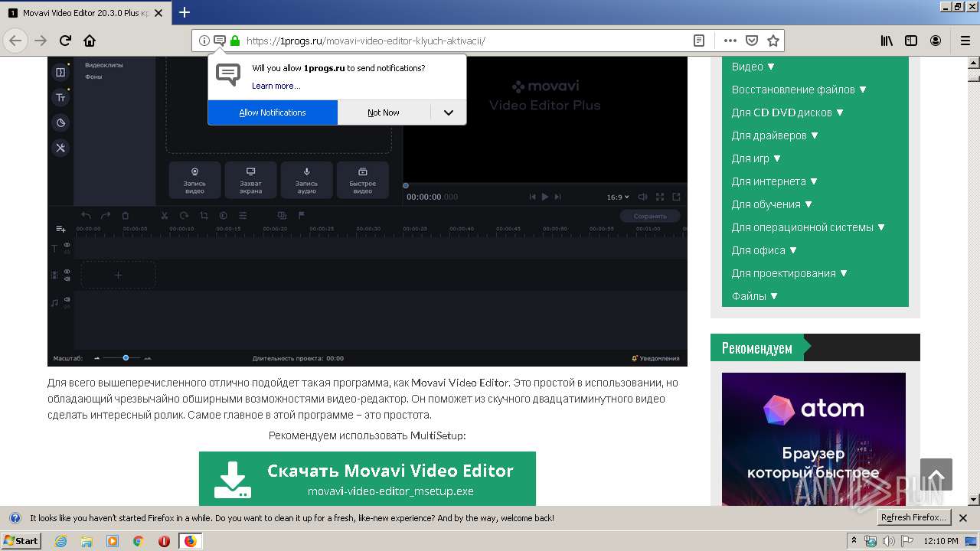The image size is (980, 551).
Task: Click the volume icon in system tray
Action: [x=889, y=541]
